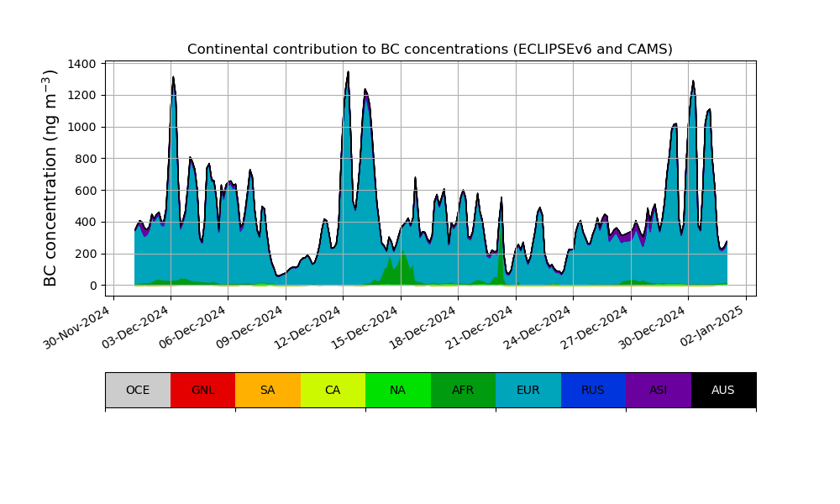Image resolution: width=840 pixels, height=504 pixels.
Task: Pick the yellow-green CA legend swatch
Action: click(x=333, y=390)
